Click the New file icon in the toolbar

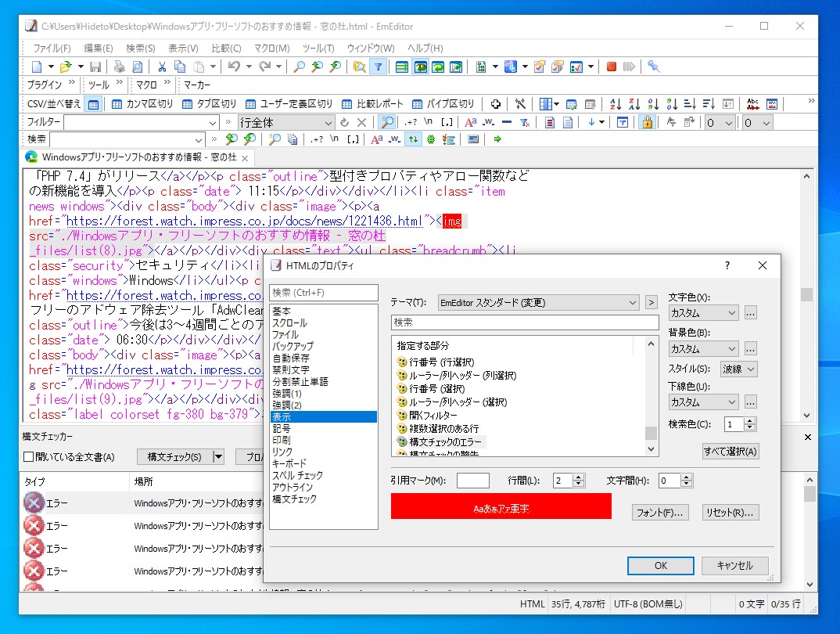pos(37,67)
